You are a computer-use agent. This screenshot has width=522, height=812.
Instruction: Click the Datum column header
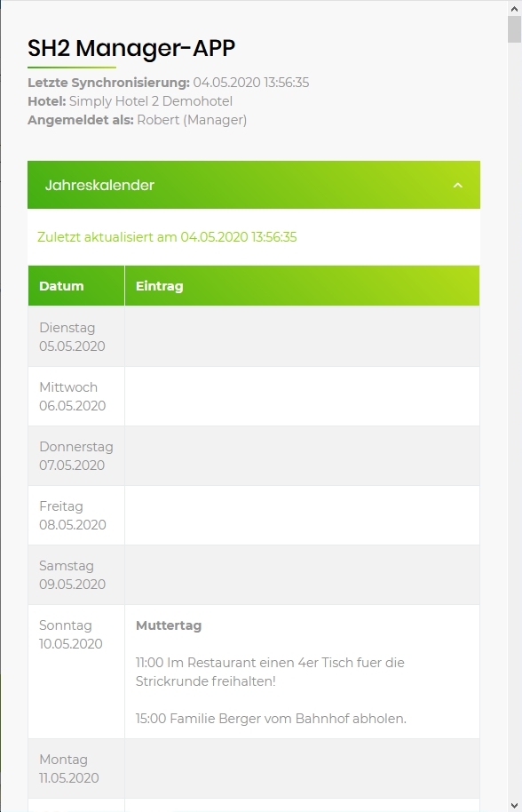point(76,286)
